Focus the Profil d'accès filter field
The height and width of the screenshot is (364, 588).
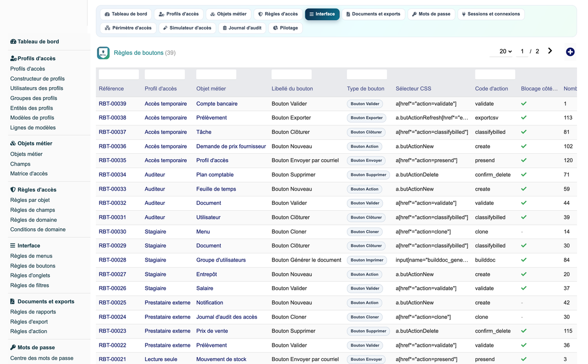pos(165,74)
